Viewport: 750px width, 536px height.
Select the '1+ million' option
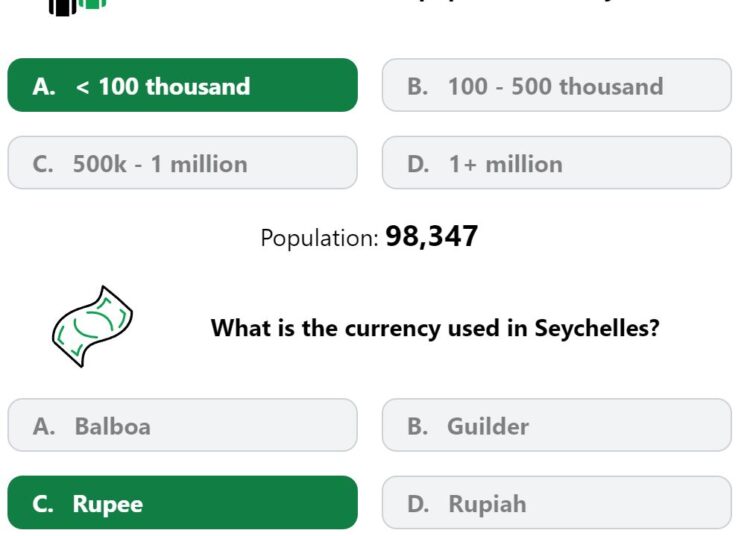[557, 163]
